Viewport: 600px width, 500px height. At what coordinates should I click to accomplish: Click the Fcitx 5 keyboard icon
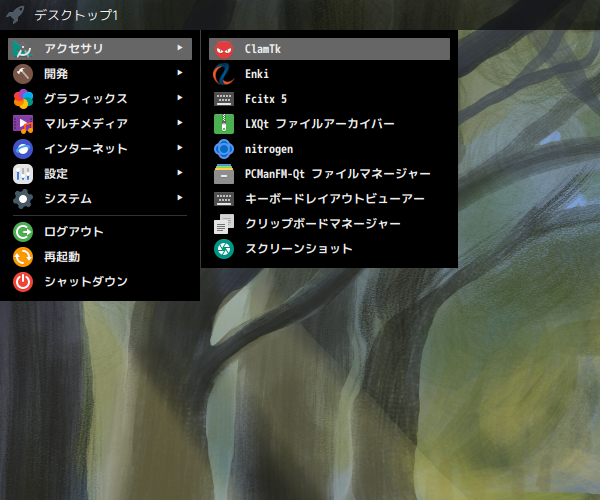[224, 99]
